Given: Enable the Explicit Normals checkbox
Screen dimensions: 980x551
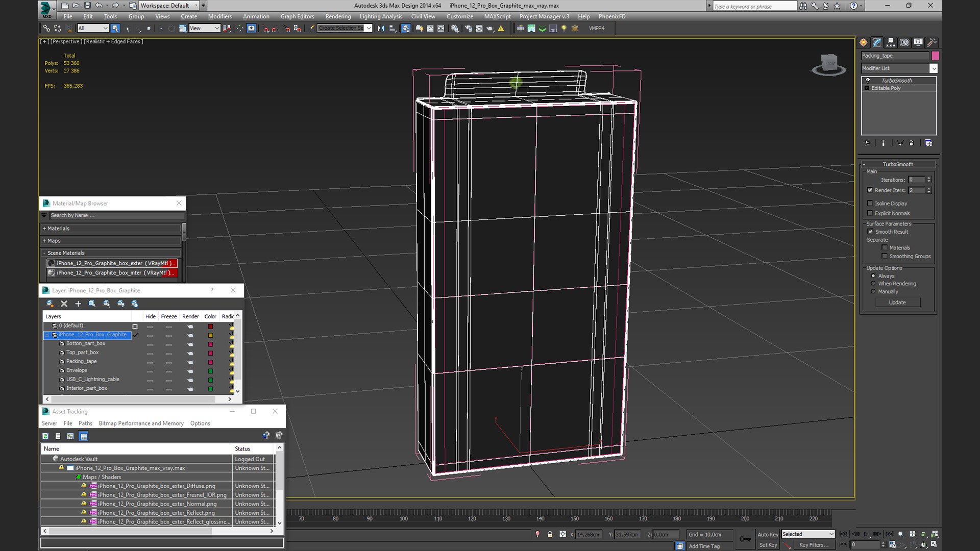Looking at the screenshot, I should coord(870,213).
